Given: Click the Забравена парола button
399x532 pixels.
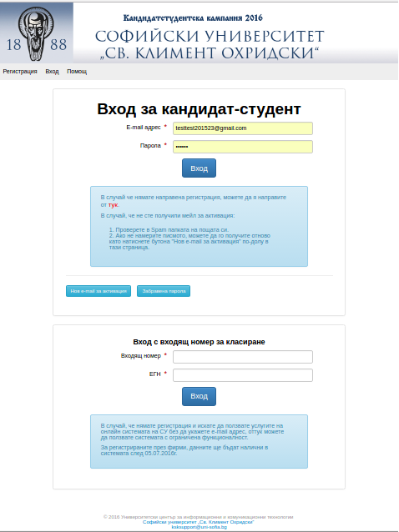Looking at the screenshot, I should click(x=164, y=291).
